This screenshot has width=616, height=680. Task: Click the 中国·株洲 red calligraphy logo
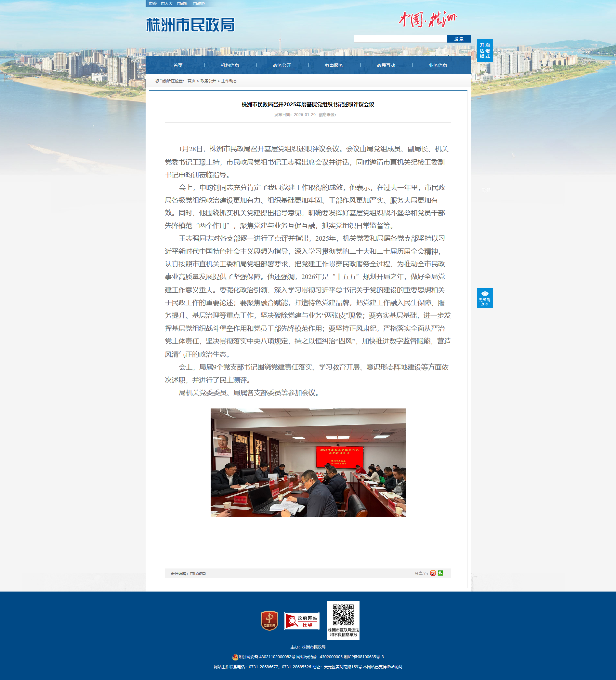click(x=427, y=19)
